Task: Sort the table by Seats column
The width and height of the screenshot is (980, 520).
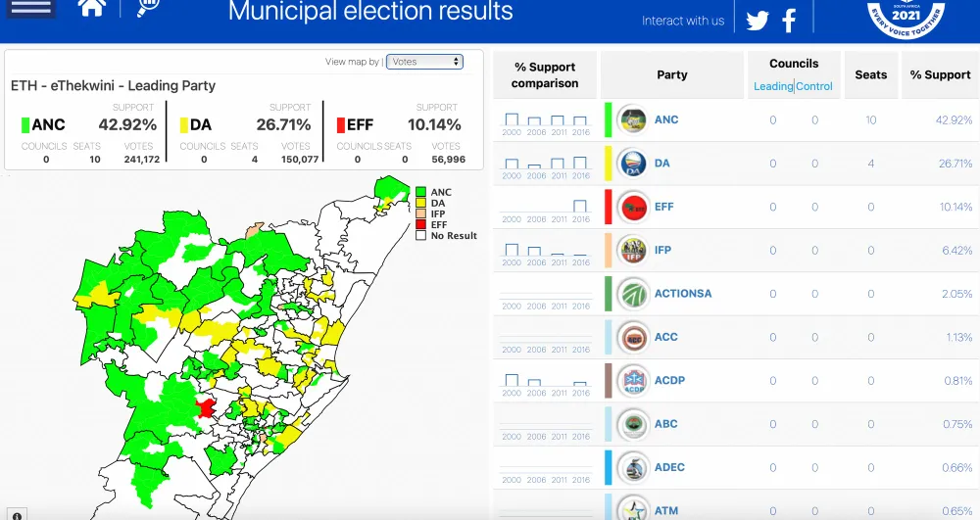Action: [x=870, y=74]
